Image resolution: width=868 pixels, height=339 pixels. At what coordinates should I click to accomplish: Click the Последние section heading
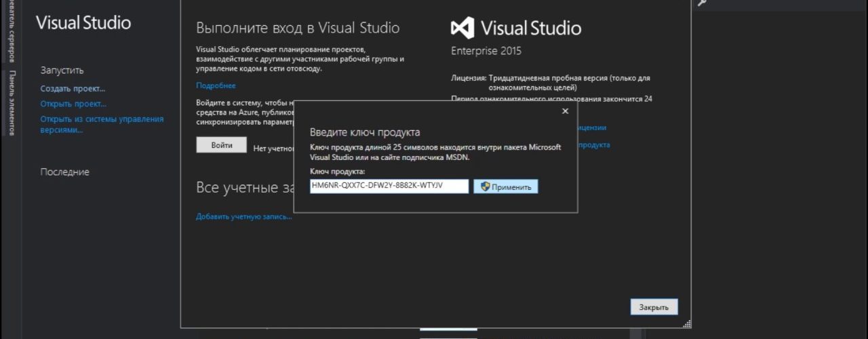64,172
